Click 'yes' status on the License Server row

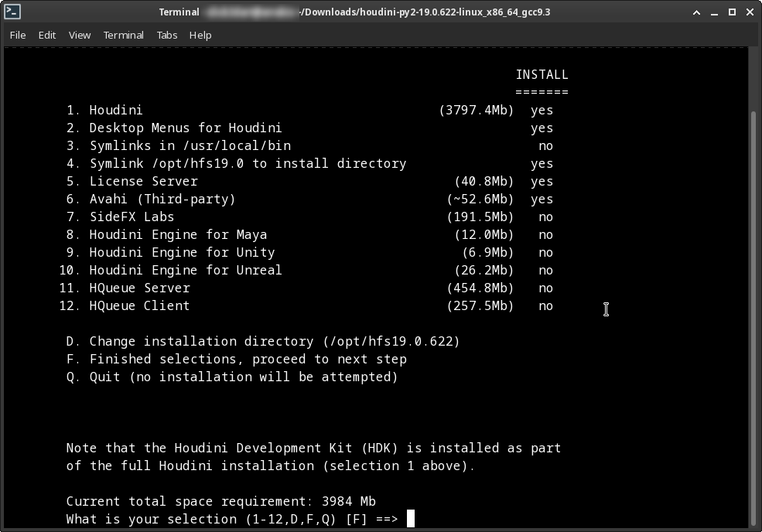pos(542,182)
